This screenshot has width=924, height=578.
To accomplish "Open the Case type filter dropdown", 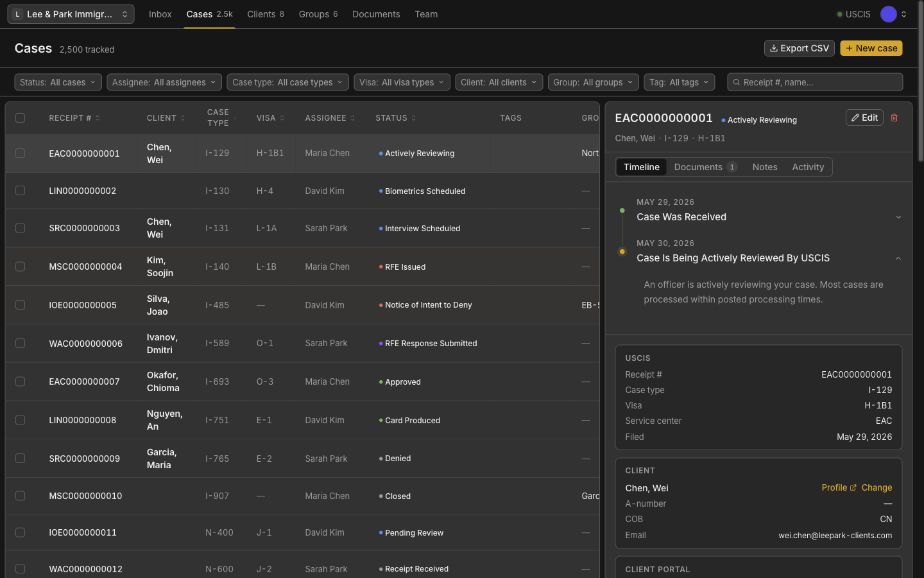I will click(287, 82).
